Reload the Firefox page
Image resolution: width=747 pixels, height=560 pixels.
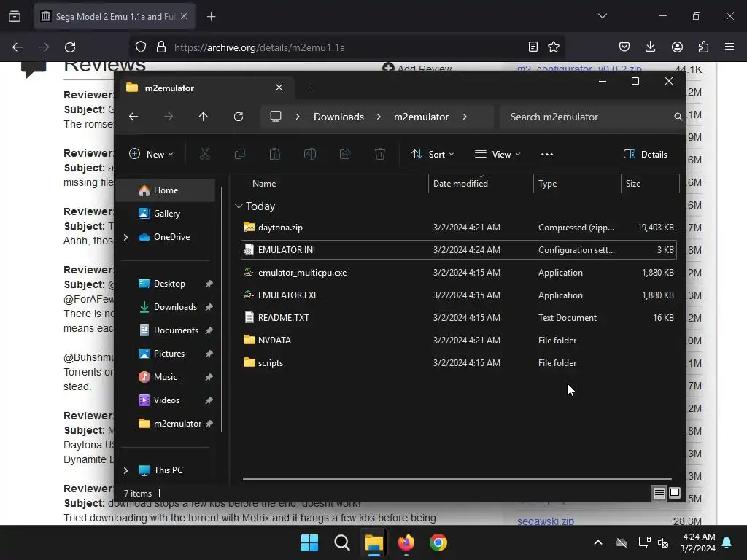[x=70, y=47]
